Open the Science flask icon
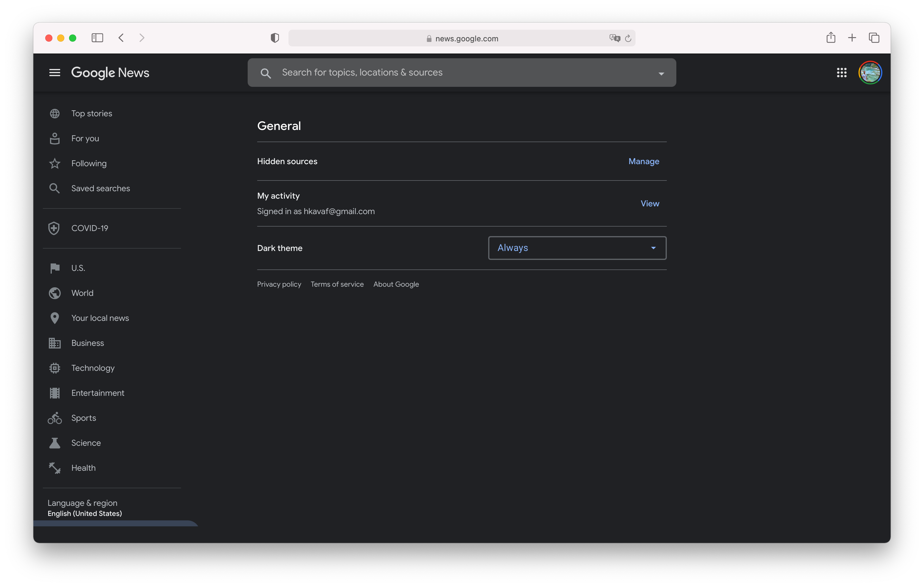Viewport: 924px width, 587px height. (54, 443)
